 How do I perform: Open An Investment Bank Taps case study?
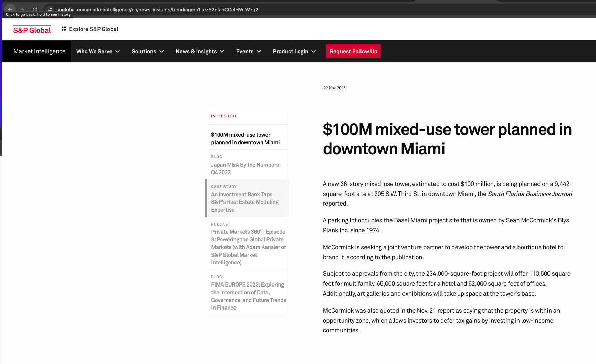coord(248,198)
